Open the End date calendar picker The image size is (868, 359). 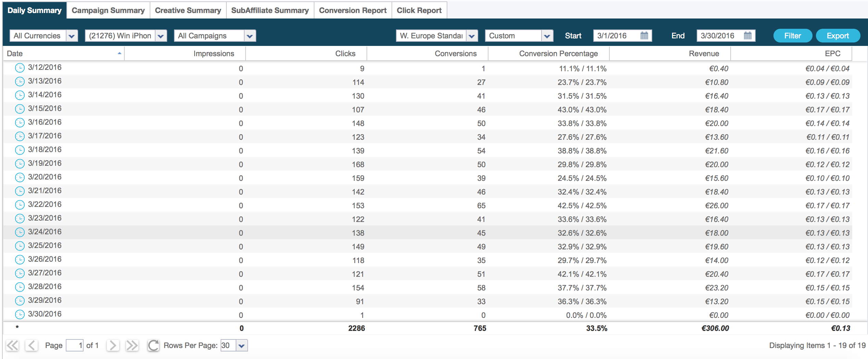pyautogui.click(x=747, y=36)
